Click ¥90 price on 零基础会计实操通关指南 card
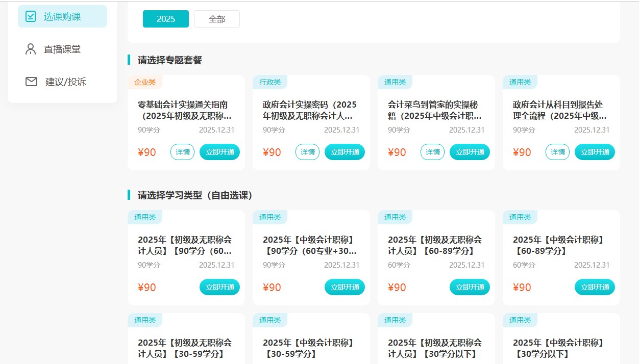Screen dimensions: 639x364 (147, 152)
